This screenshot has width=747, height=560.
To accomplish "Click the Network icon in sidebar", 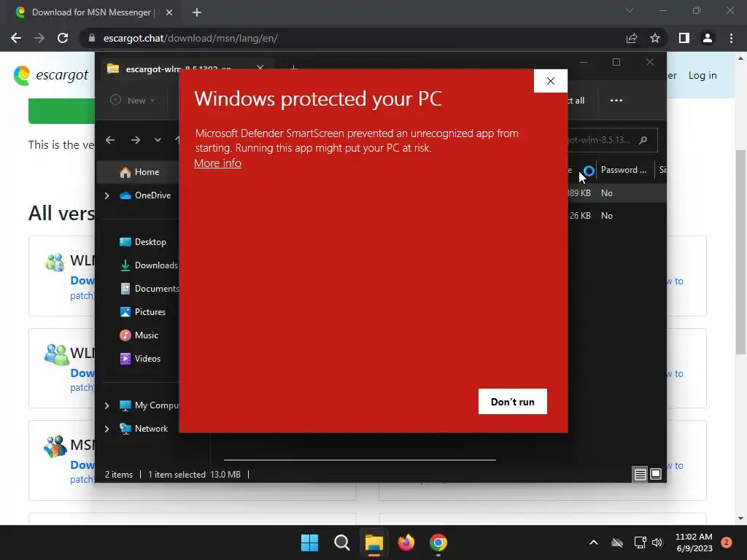I will [125, 429].
